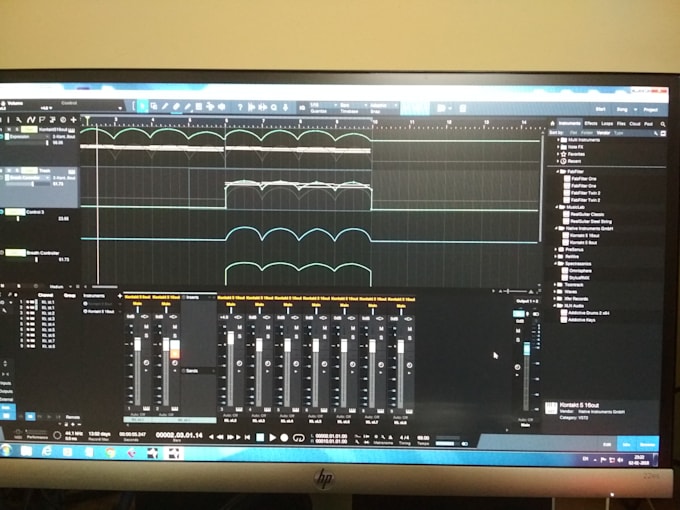Click the Main output fader
Screen dimensions: 680x510
[526, 349]
